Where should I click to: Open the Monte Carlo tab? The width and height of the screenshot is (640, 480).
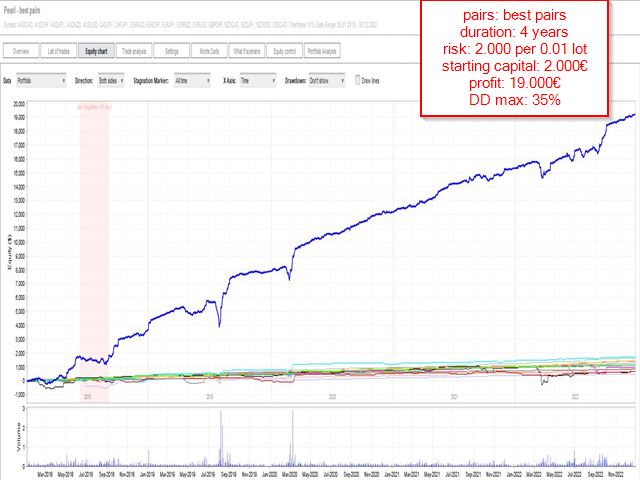(x=209, y=51)
